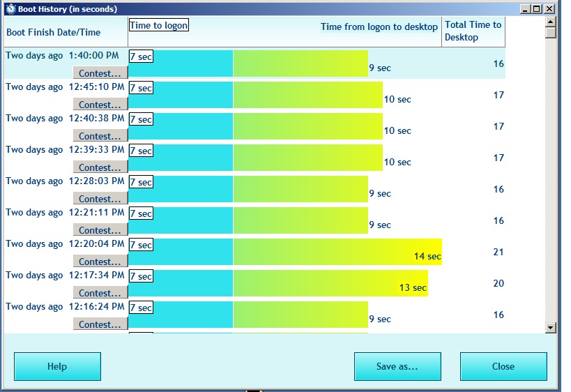The image size is (571, 392).
Task: Click Contest... button for 12:16:24 PM boot
Action: (100, 323)
